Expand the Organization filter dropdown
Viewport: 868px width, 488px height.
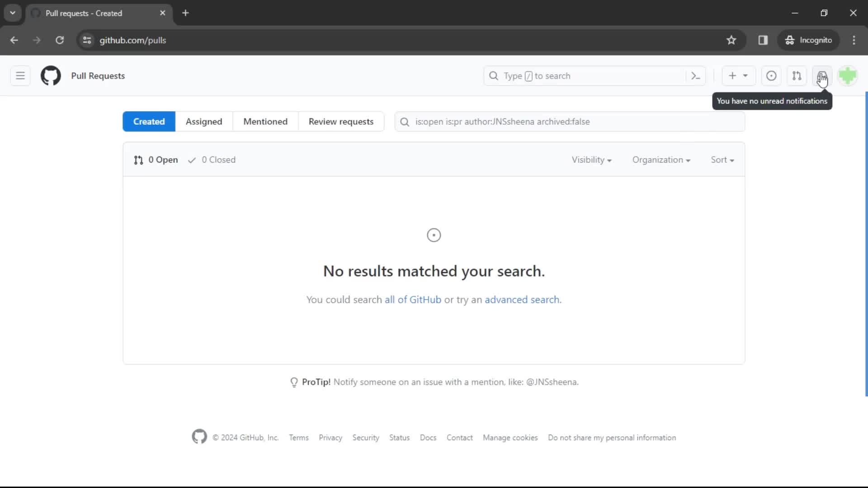click(661, 160)
